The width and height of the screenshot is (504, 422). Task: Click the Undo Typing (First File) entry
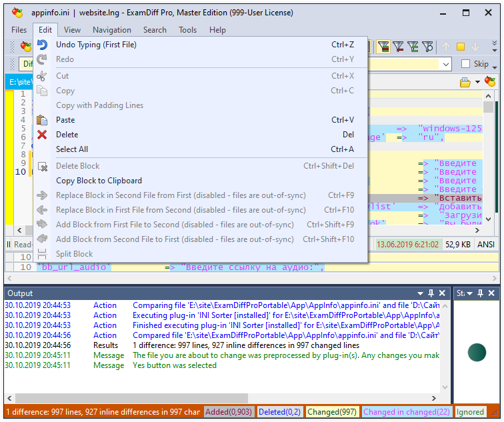200,45
